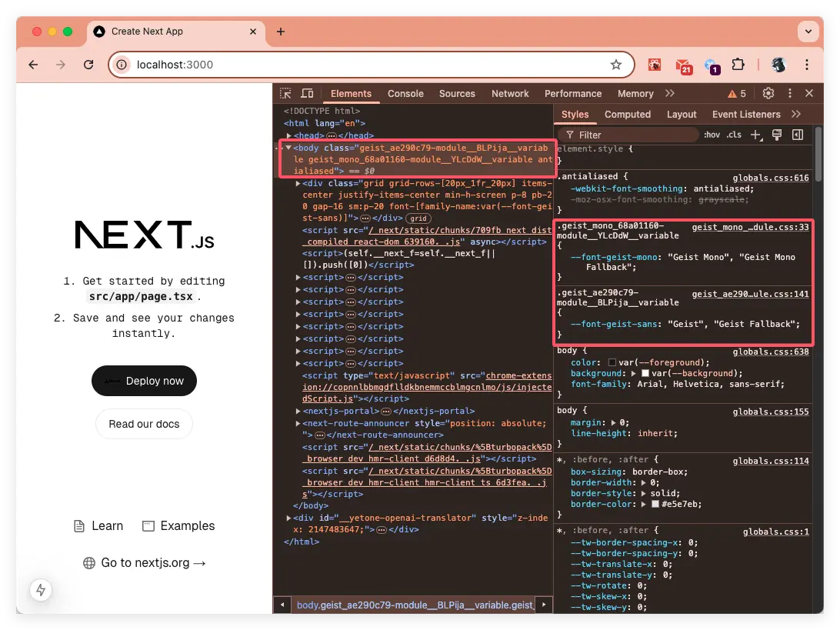840x630 pixels.
Task: Close the DevTools panel
Action: 809,93
